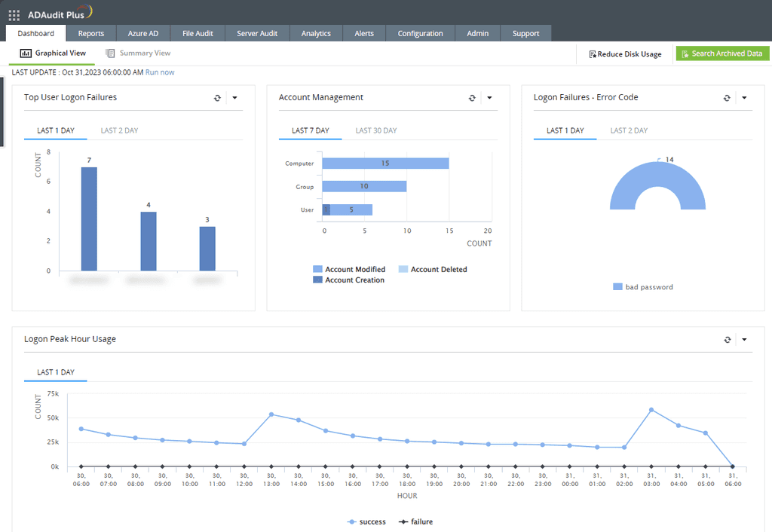Select LAST 30 DAY in Account Management

(376, 130)
